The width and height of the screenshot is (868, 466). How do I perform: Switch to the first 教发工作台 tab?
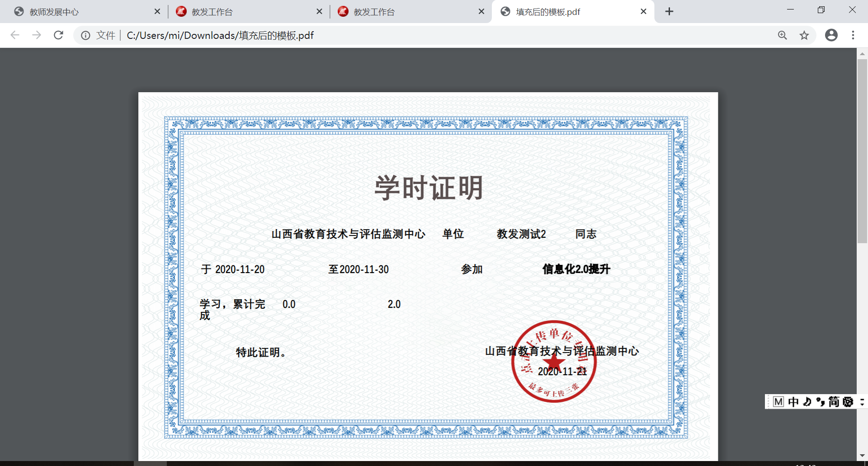pyautogui.click(x=212, y=12)
